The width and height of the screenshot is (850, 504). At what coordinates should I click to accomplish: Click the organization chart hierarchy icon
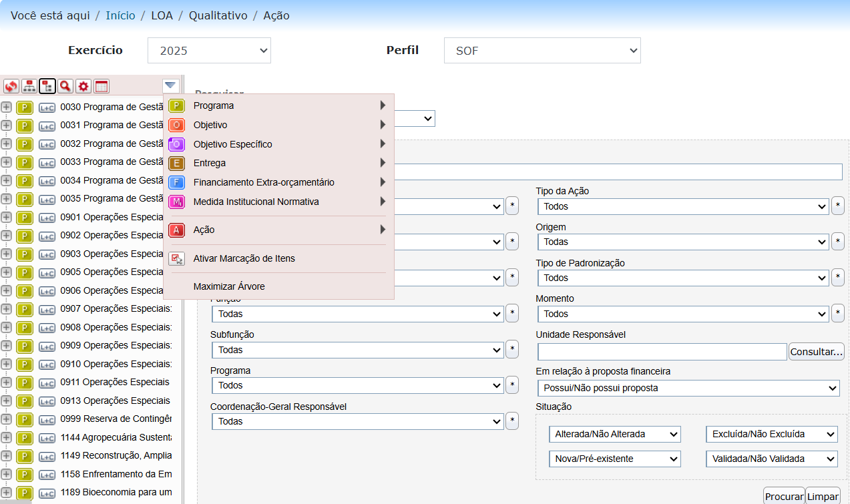(29, 86)
